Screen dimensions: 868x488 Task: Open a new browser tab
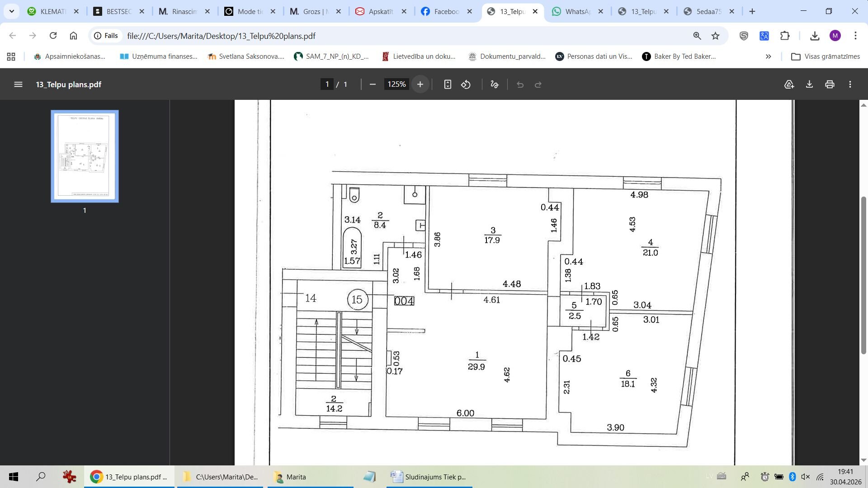point(752,11)
